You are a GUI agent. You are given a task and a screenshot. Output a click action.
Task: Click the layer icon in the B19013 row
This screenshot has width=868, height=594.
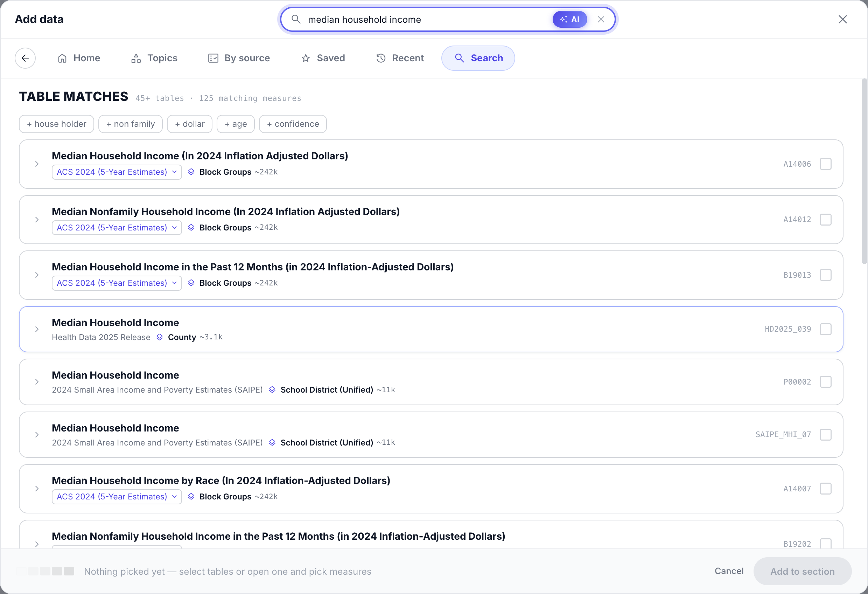[x=191, y=283]
